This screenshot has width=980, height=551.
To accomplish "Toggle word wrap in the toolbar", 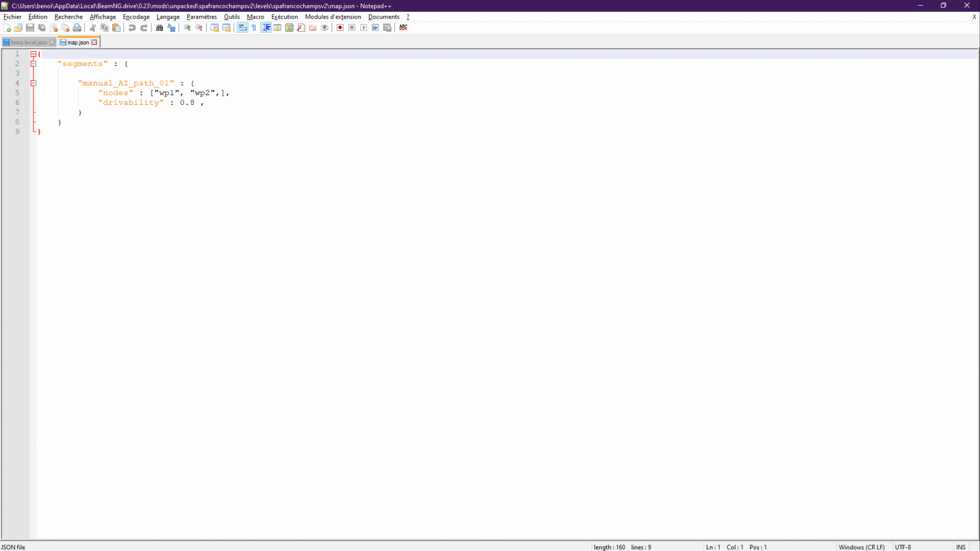I will (x=242, y=28).
